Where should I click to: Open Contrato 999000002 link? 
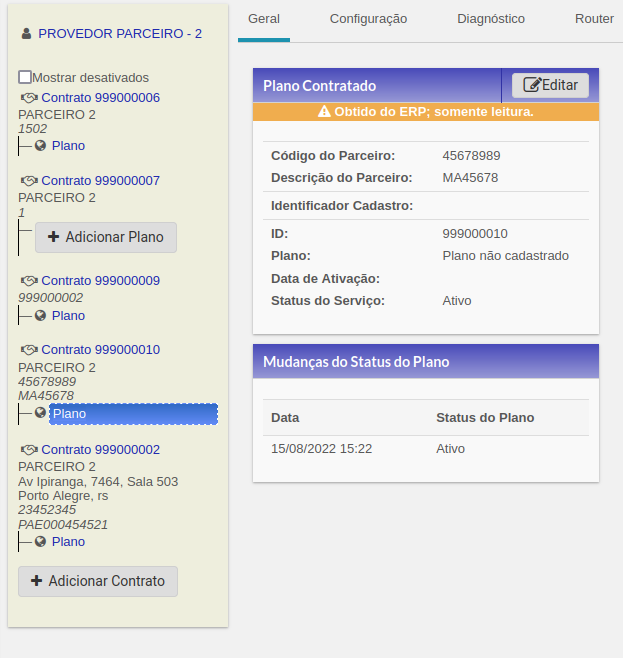tap(101, 450)
